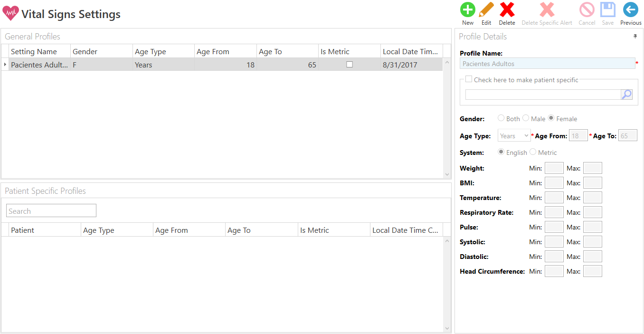The height and width of the screenshot is (334, 644).
Task: Select the Pacientes Adultos row in General Profiles
Action: pyautogui.click(x=142, y=64)
